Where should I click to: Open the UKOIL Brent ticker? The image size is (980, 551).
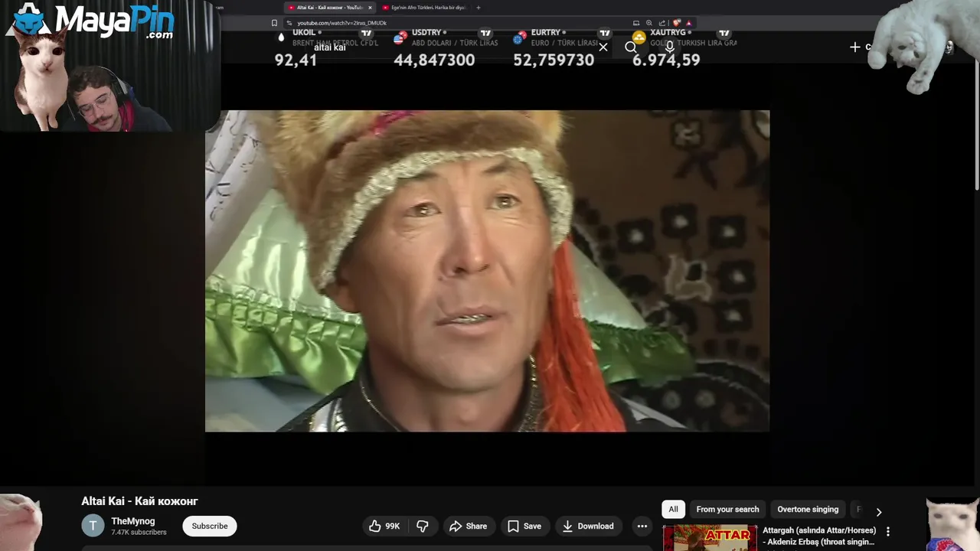[x=326, y=48]
